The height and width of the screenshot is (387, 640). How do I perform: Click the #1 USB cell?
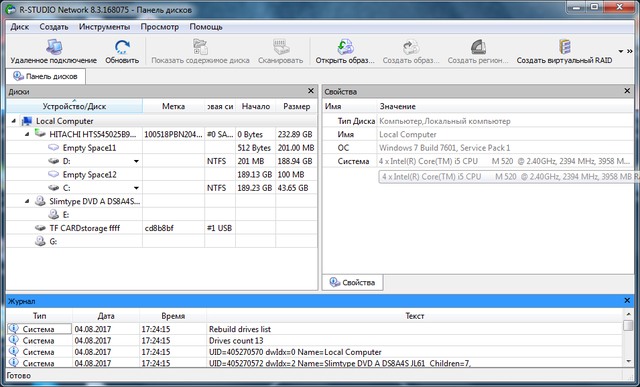coord(219,228)
